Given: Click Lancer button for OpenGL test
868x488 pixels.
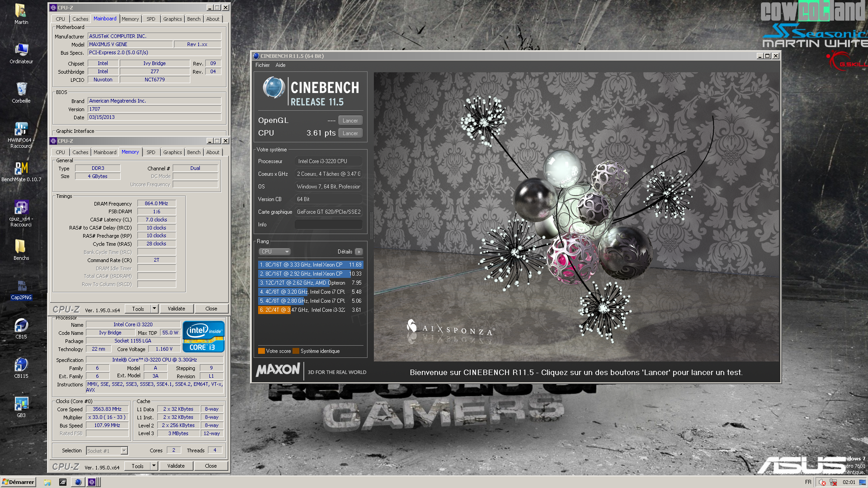Looking at the screenshot, I should pyautogui.click(x=350, y=121).
